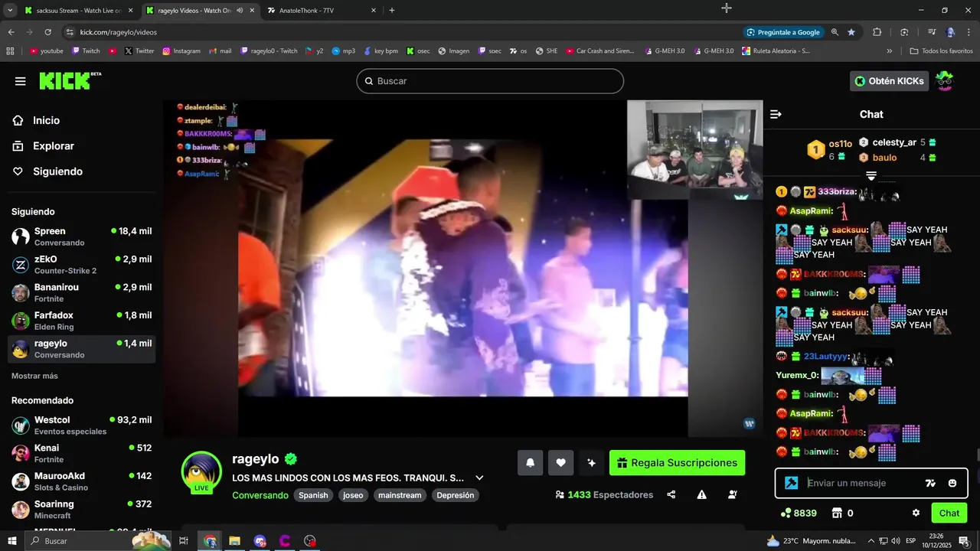Bookmark this page with star icon
The height and width of the screenshot is (551, 980).
(851, 32)
